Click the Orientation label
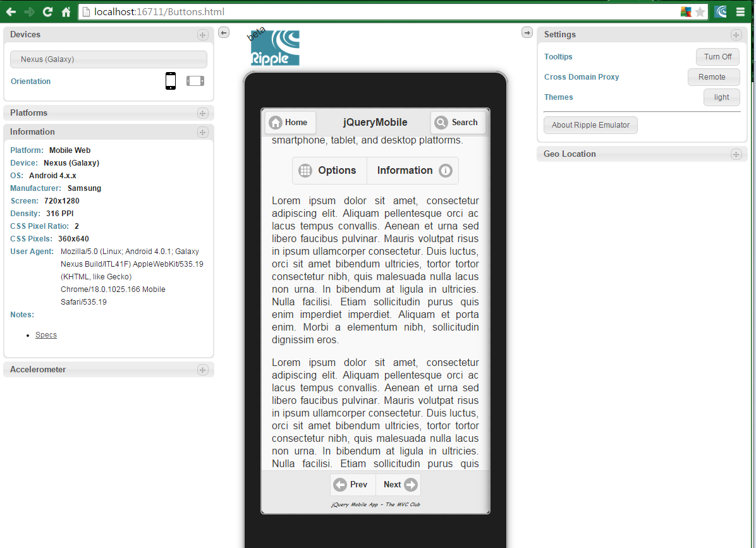This screenshot has width=756, height=548. point(30,82)
